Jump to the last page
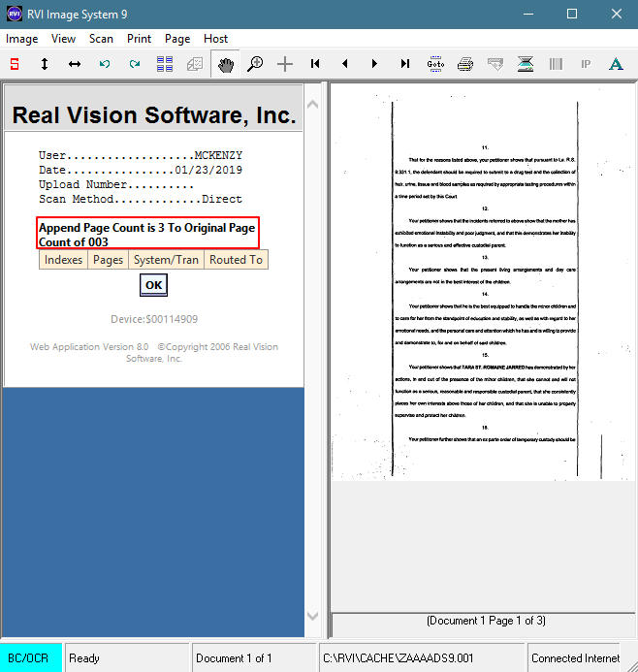Viewport: 638px width, 672px height. coord(405,64)
